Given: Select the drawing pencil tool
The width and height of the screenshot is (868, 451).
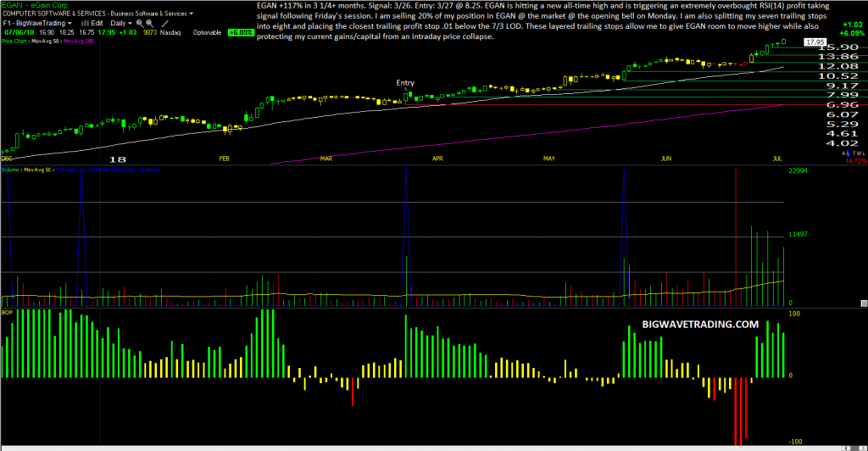Looking at the screenshot, I should click(x=165, y=24).
